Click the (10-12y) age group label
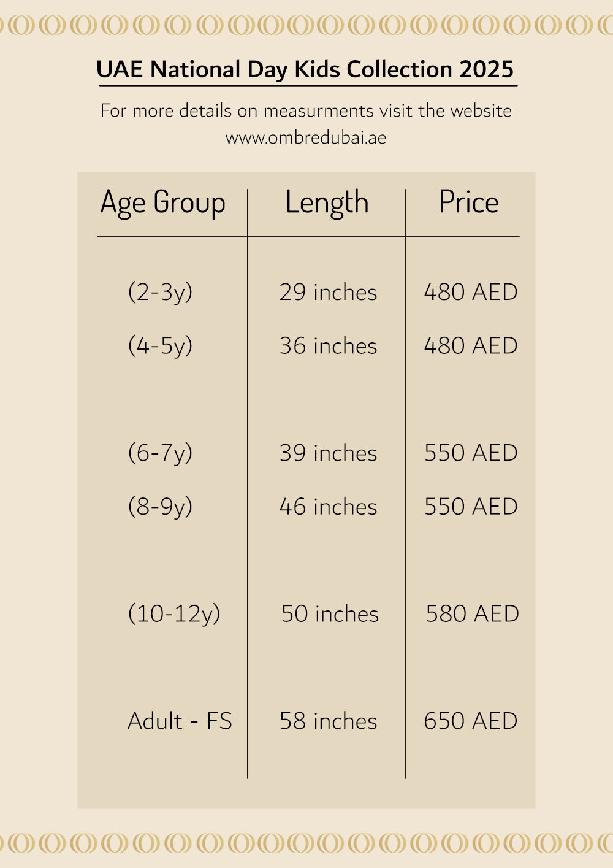613x868 pixels. (x=174, y=614)
